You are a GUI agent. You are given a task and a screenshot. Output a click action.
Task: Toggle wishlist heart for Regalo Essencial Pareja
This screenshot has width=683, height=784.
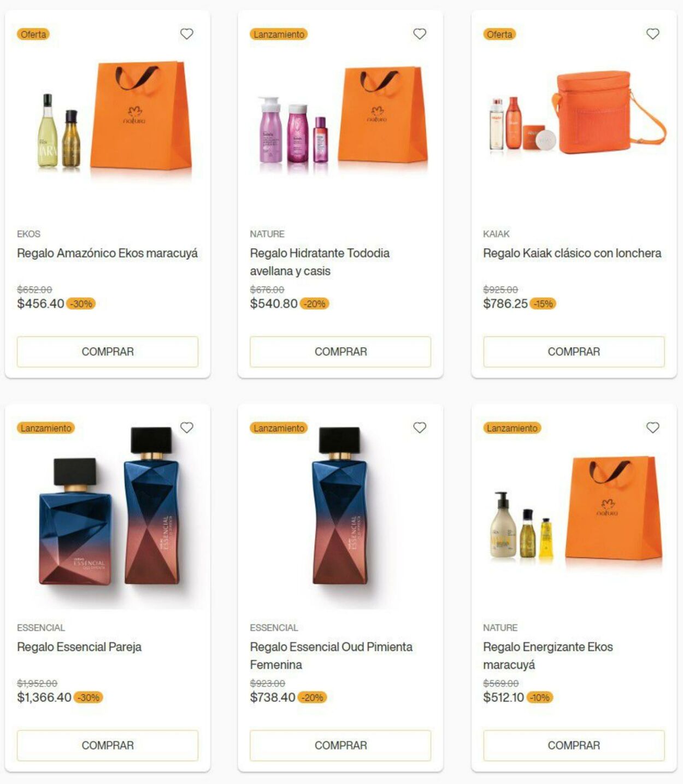[187, 428]
